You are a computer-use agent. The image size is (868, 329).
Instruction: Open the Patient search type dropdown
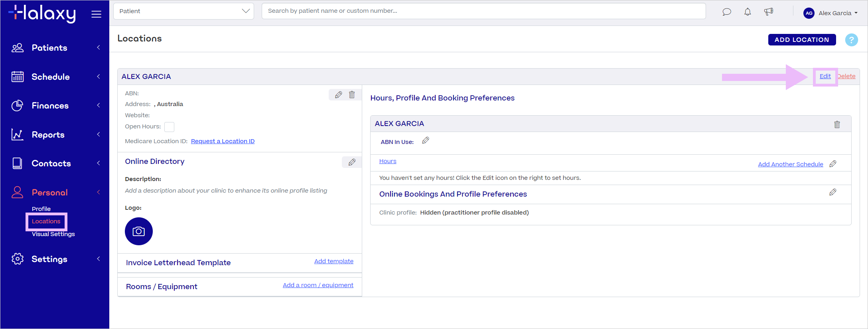coord(184,11)
